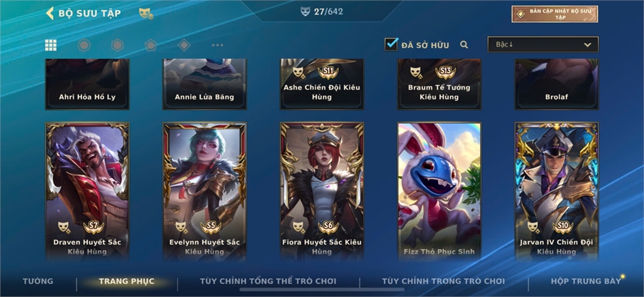This screenshot has height=297, width=644.
Task: Click Bản Cập Nhật Bộ Sưu Tập button
Action: pos(555,14)
